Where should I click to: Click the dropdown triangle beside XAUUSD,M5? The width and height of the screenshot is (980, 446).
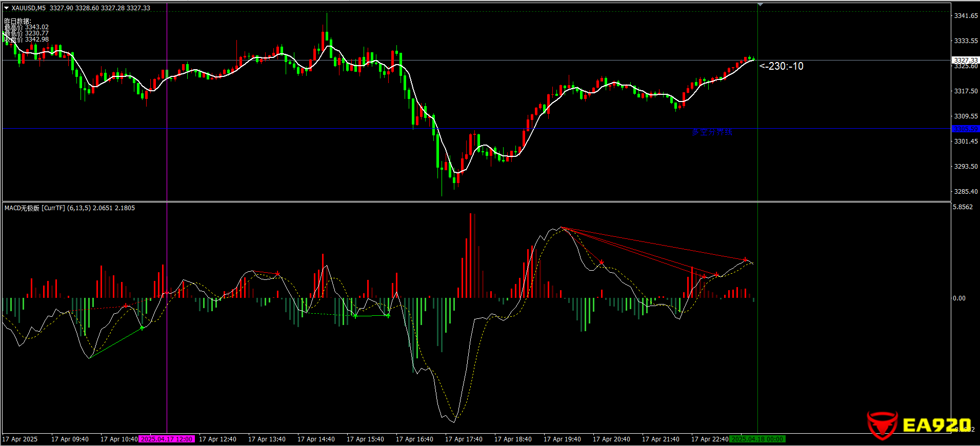[7, 8]
